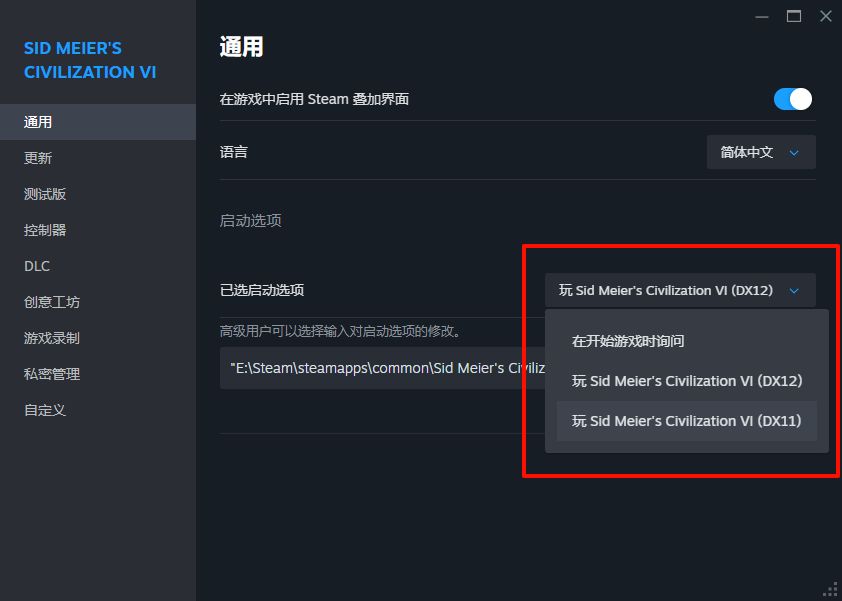Image resolution: width=842 pixels, height=601 pixels.
Task: Click the chevron icon beside 简体中文
Action: click(x=794, y=153)
